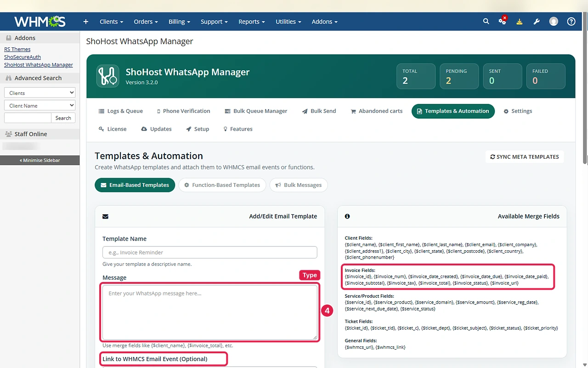Expand the Billing menu
The width and height of the screenshot is (588, 368).
tap(179, 22)
